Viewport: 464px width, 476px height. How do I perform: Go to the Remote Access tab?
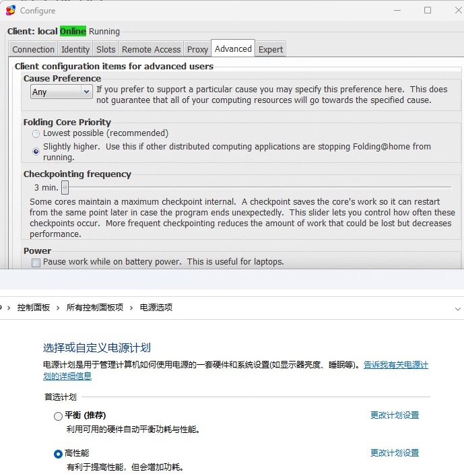coord(151,49)
